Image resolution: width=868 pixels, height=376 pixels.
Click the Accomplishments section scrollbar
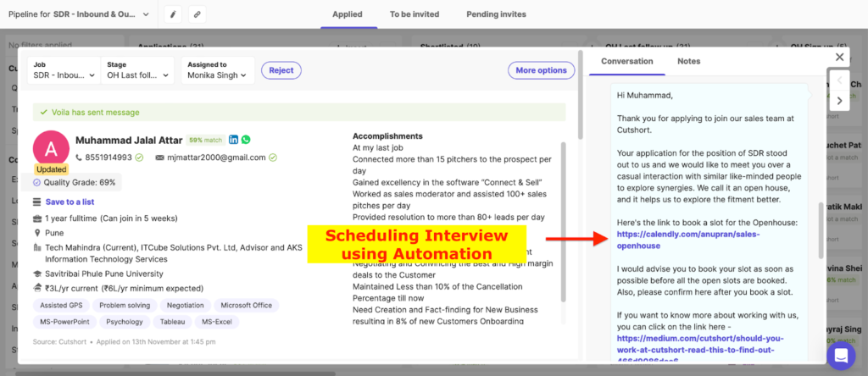point(564,221)
